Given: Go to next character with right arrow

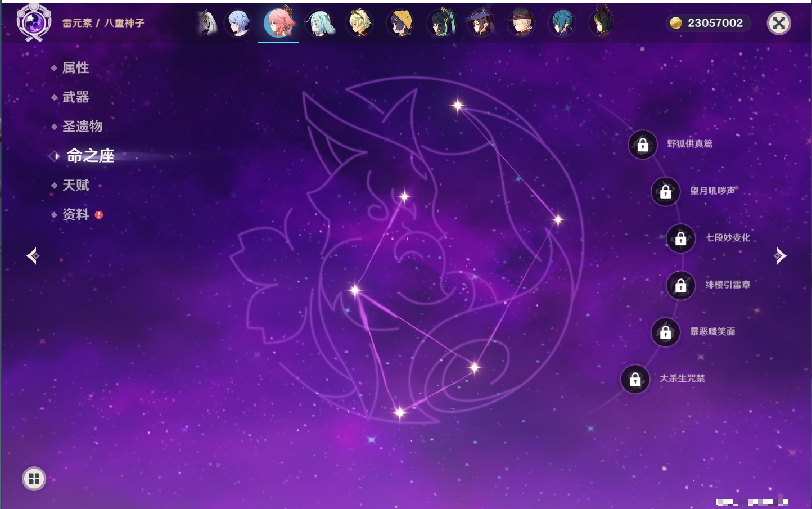Looking at the screenshot, I should (x=780, y=256).
